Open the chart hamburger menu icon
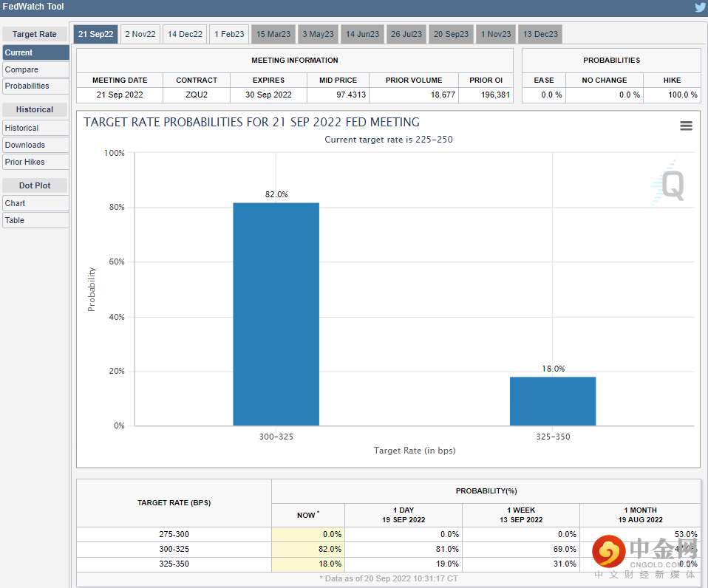This screenshot has height=588, width=708. [x=686, y=126]
